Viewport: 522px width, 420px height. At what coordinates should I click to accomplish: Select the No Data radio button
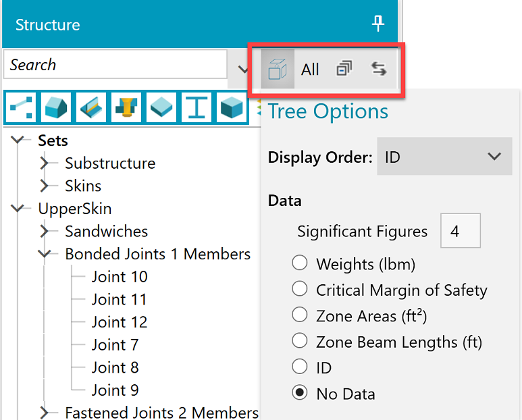pos(300,392)
